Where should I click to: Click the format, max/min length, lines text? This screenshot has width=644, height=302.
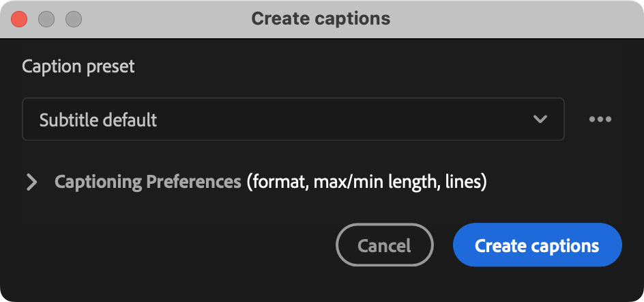point(366,182)
